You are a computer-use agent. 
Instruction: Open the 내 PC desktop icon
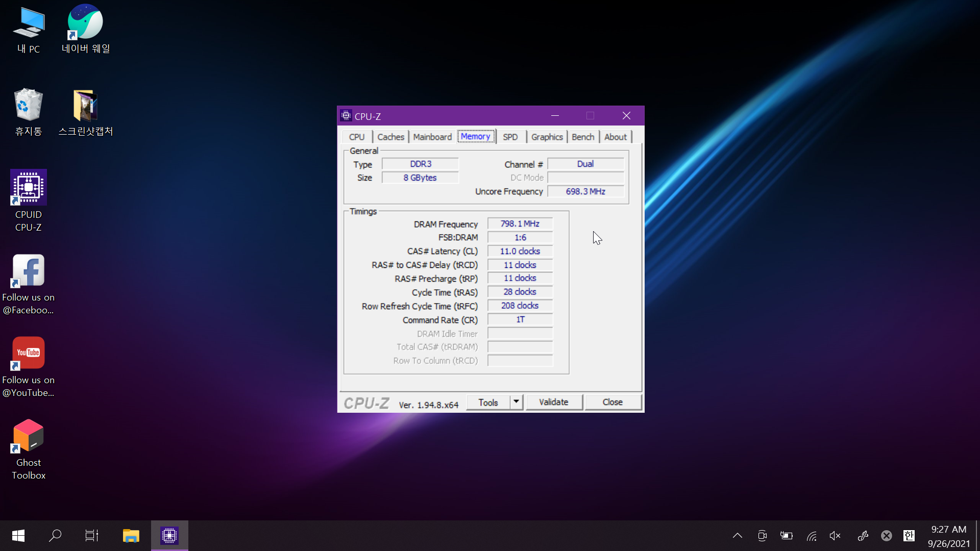[x=29, y=31]
